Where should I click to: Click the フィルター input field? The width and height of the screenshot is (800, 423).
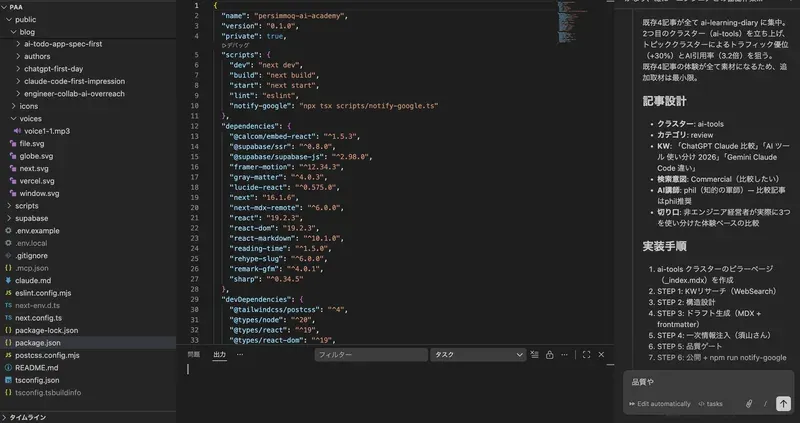371,355
